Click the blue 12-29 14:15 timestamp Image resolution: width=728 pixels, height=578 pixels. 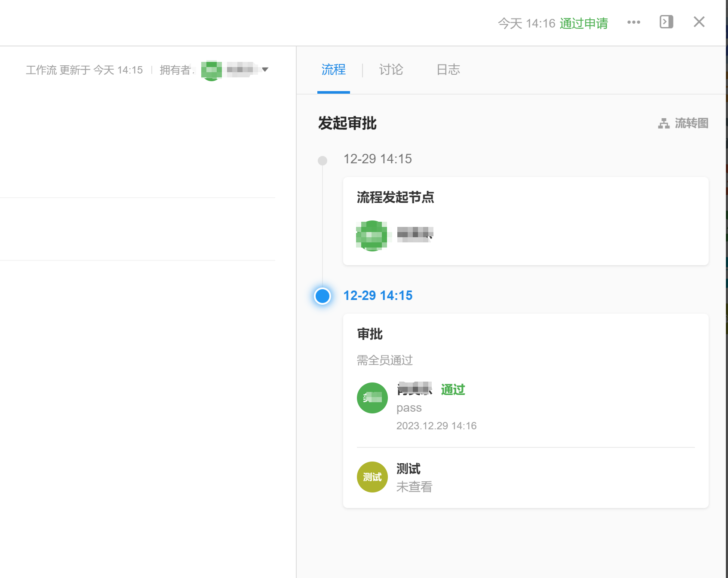pyautogui.click(x=378, y=296)
